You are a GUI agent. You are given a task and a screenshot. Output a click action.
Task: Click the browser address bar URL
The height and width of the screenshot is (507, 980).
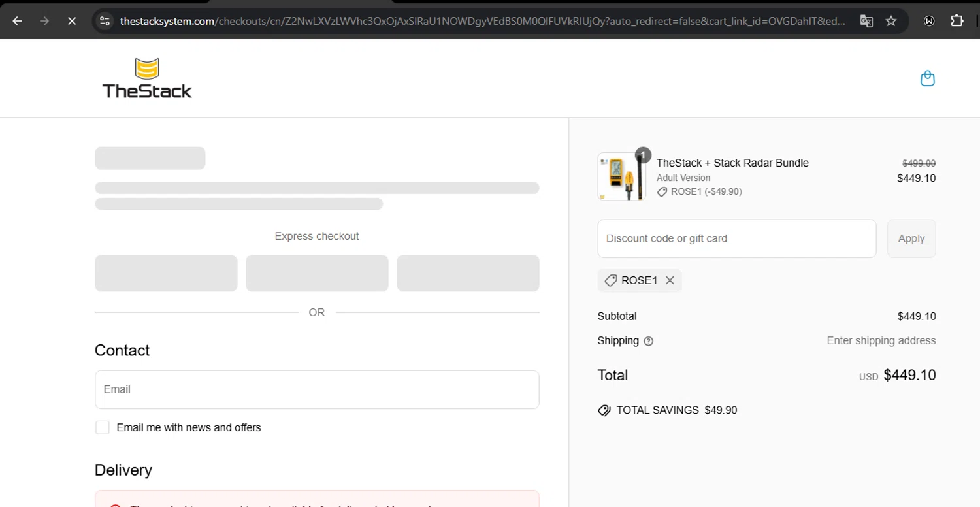pyautogui.click(x=482, y=21)
